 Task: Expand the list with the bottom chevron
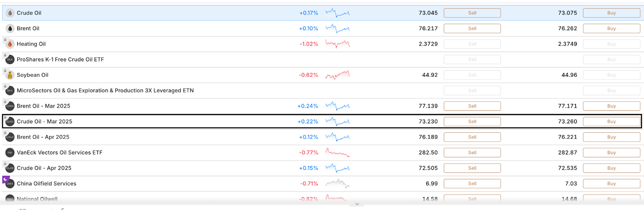tap(357, 204)
